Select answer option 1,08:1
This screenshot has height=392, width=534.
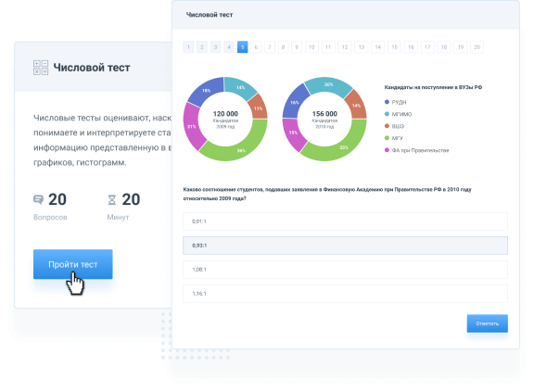pos(345,270)
